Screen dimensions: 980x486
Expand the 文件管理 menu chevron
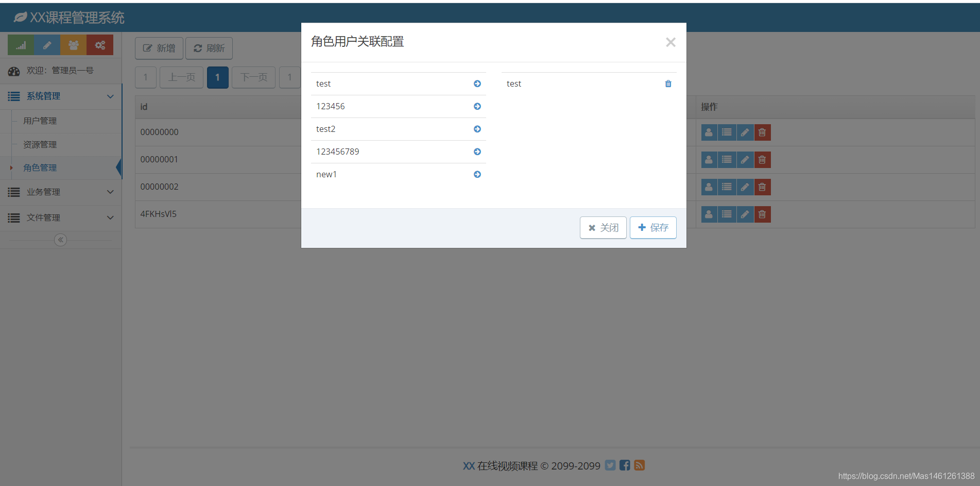[110, 217]
